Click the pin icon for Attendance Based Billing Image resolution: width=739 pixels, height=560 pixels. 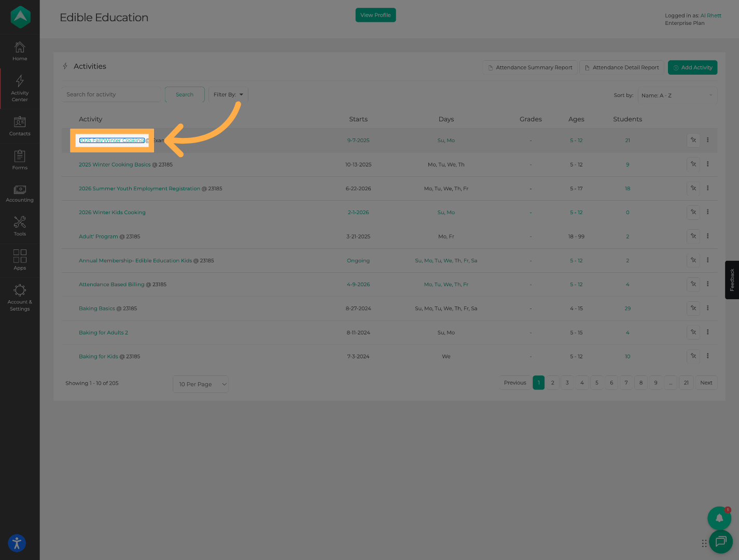coord(693,284)
